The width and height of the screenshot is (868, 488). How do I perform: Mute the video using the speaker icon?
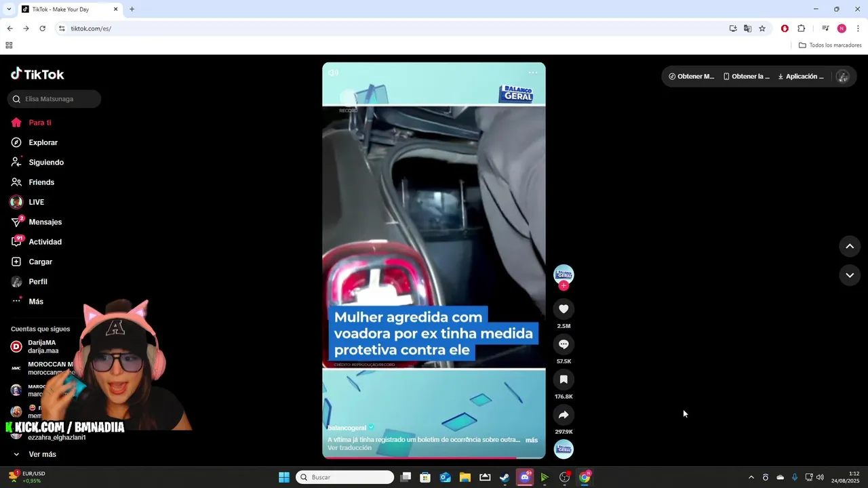tap(333, 73)
